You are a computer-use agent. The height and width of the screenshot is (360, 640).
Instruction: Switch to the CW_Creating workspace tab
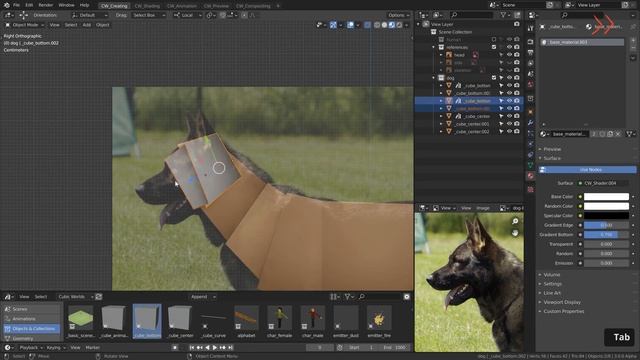point(114,6)
